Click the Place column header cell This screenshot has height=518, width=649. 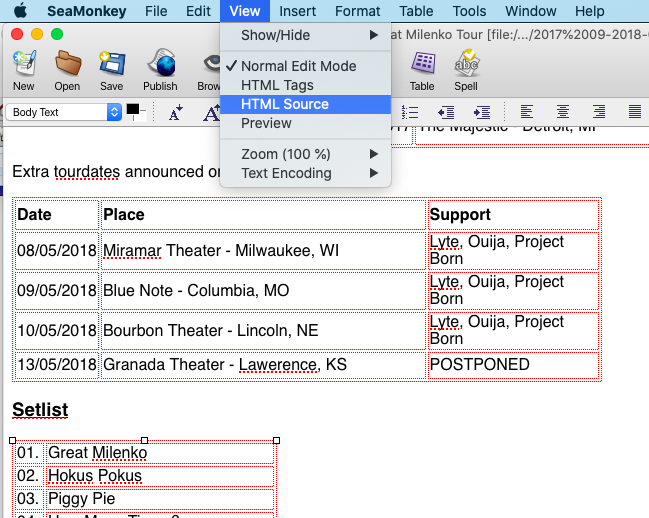tap(263, 215)
